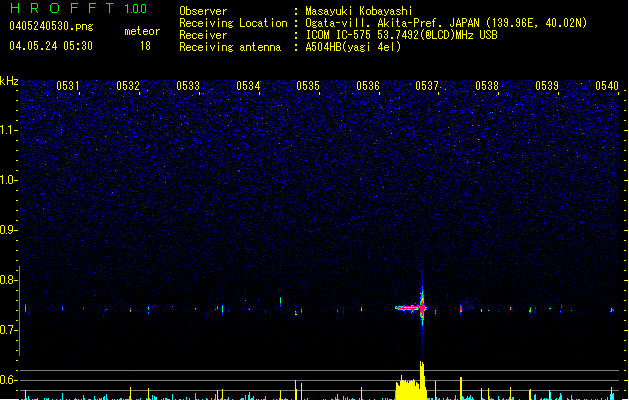Click the 0.8 kHz axis label

pyautogui.click(x=8, y=280)
